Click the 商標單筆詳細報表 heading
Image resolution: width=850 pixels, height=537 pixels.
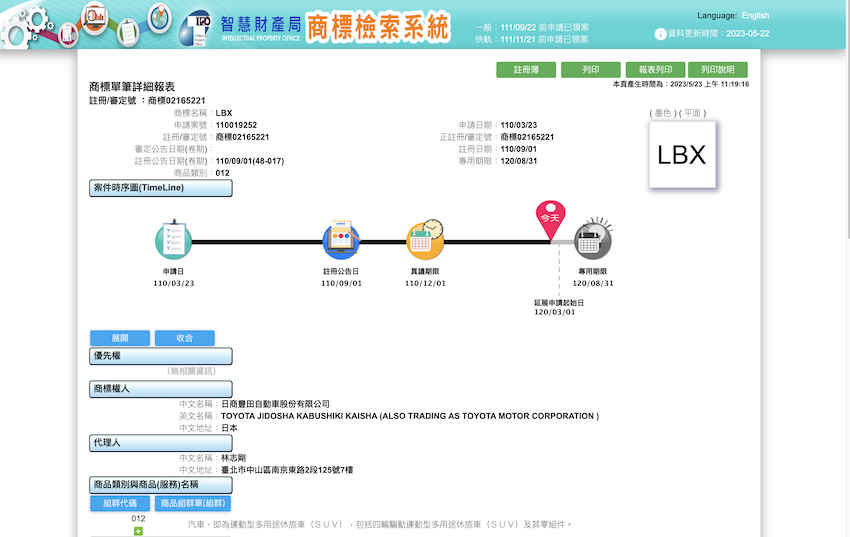(132, 87)
